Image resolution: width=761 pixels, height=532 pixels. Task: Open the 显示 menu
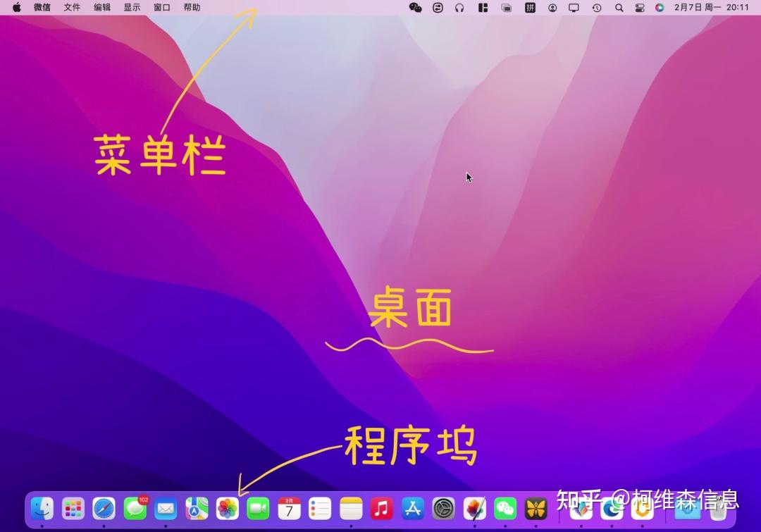point(132,7)
